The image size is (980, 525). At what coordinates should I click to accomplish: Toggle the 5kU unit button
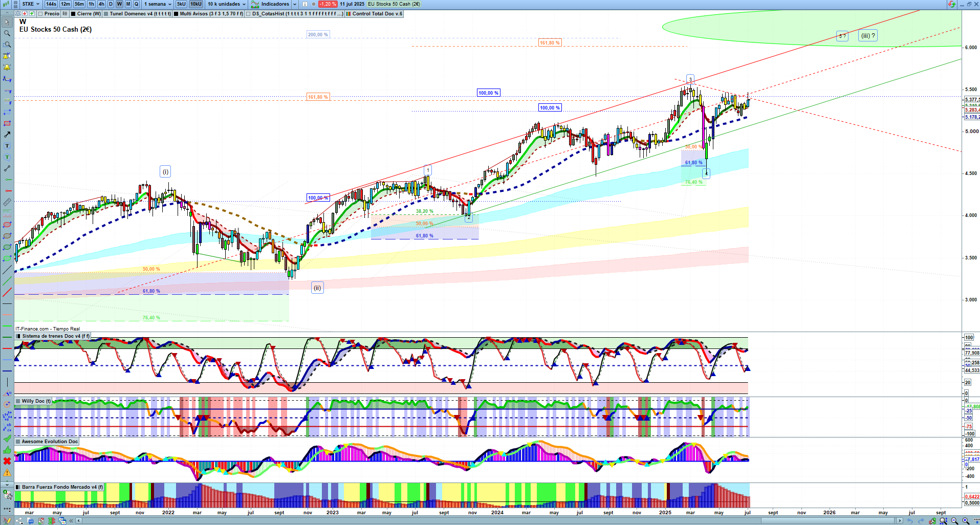pos(181,4)
